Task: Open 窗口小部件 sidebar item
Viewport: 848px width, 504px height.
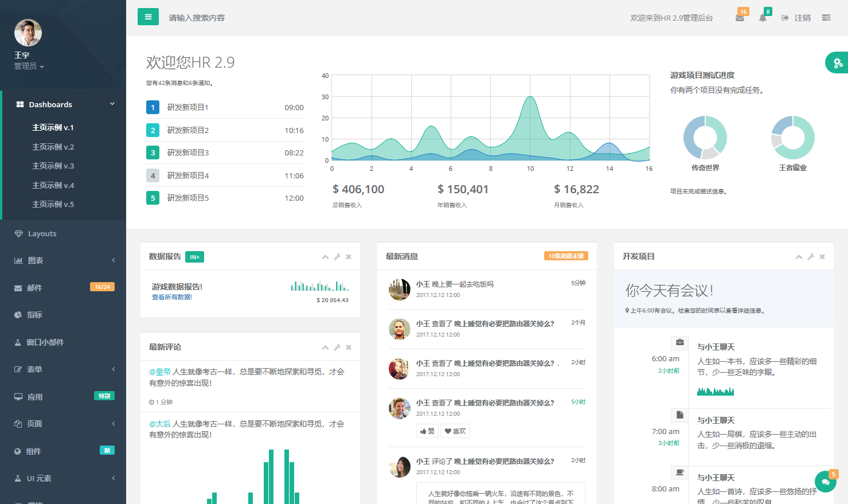Action: point(63,342)
